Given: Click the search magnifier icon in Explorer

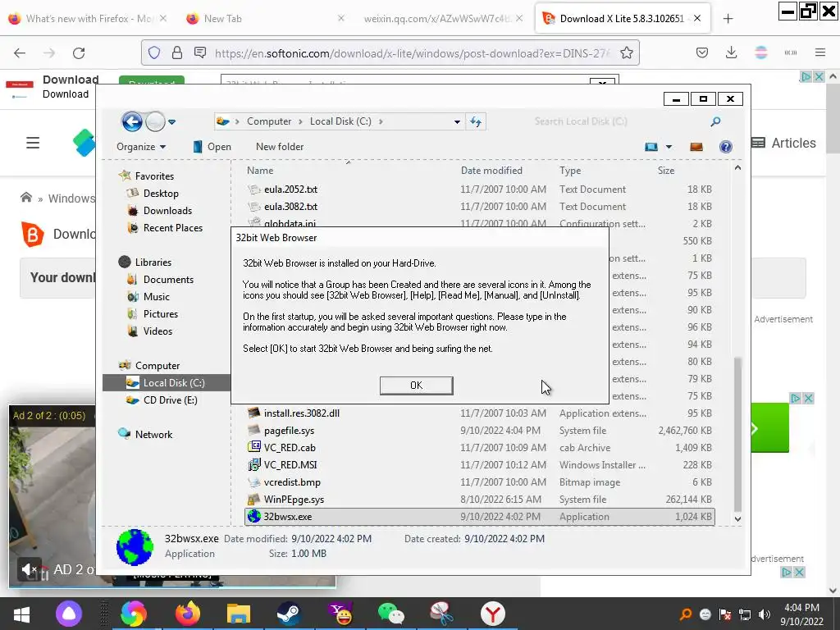Looking at the screenshot, I should 715,121.
